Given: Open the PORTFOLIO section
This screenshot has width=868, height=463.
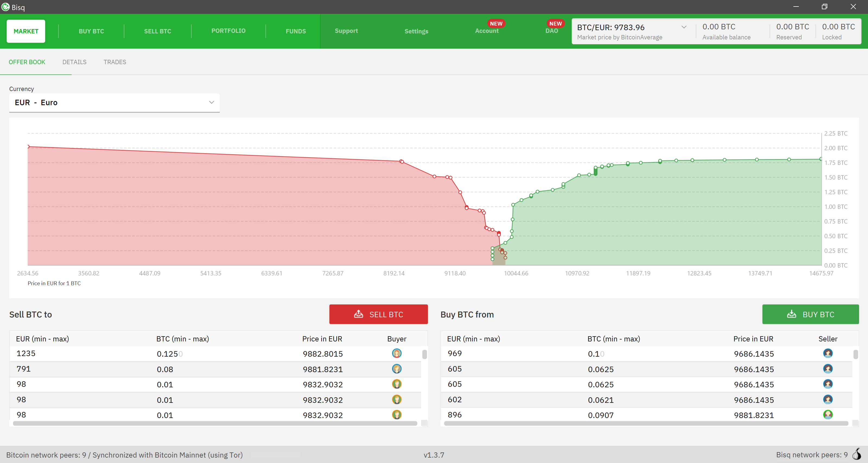Looking at the screenshot, I should (x=228, y=31).
